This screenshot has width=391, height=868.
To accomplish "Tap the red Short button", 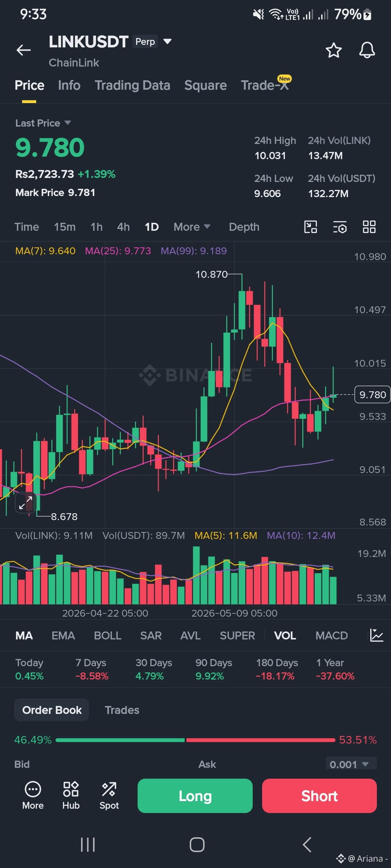I will (319, 796).
